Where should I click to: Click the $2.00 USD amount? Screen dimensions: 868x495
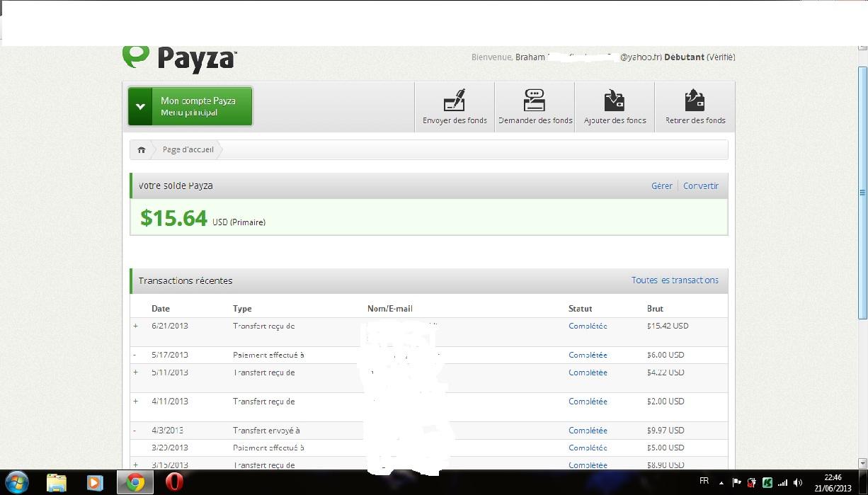coord(666,401)
